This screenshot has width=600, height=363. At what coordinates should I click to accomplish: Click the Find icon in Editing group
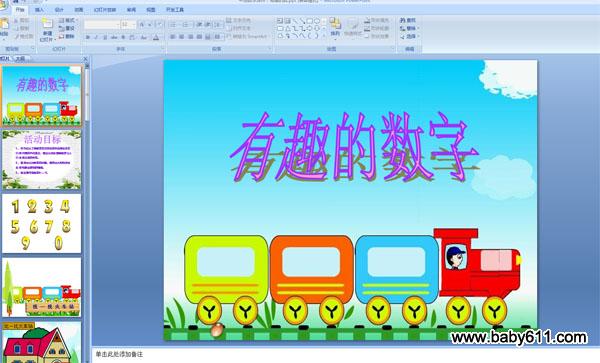tap(408, 20)
